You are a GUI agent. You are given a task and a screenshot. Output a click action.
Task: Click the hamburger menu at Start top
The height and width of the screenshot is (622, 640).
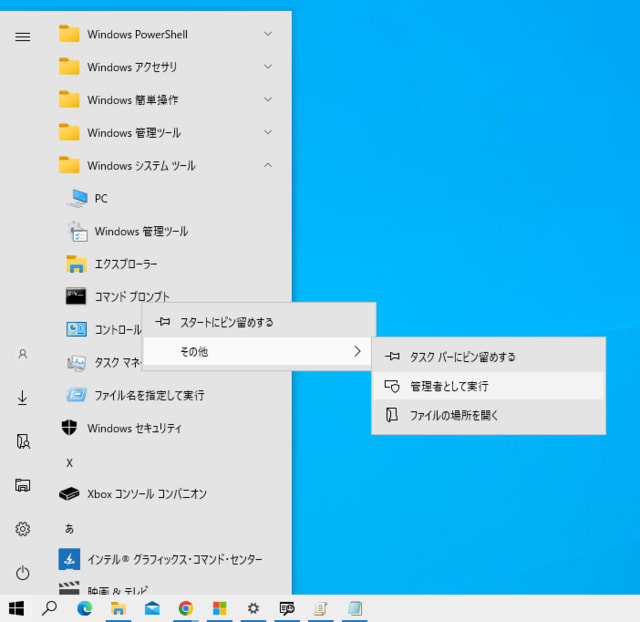22,36
